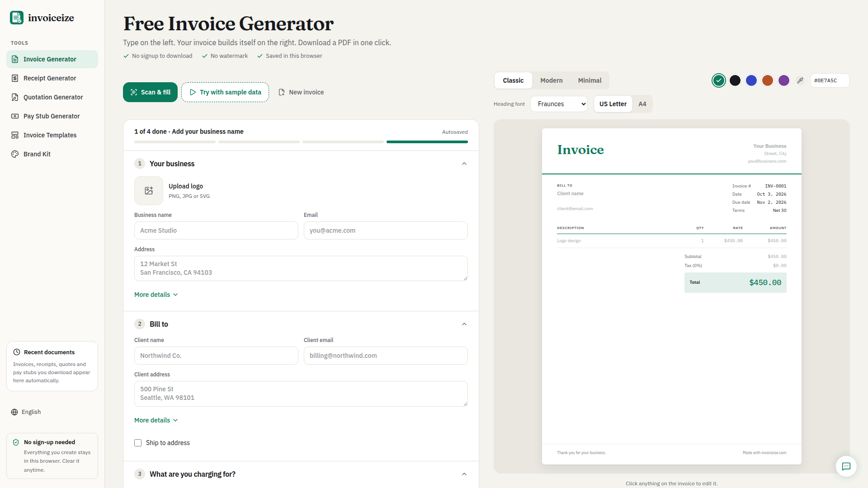Click the Business name field

click(x=216, y=230)
